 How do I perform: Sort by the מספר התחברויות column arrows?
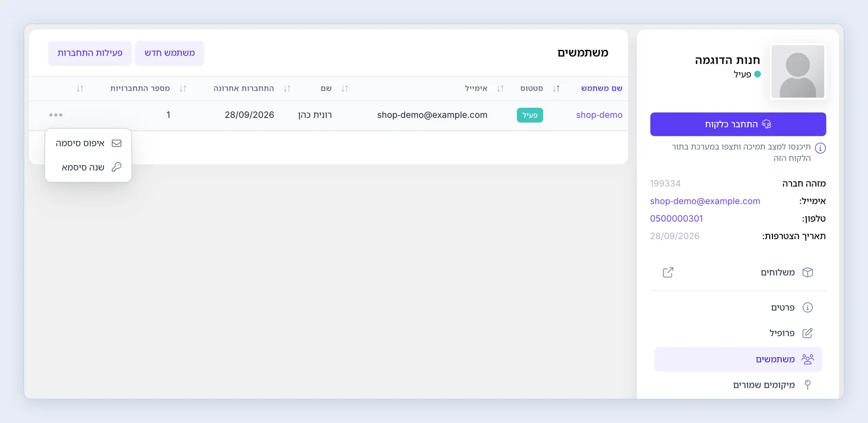80,88
